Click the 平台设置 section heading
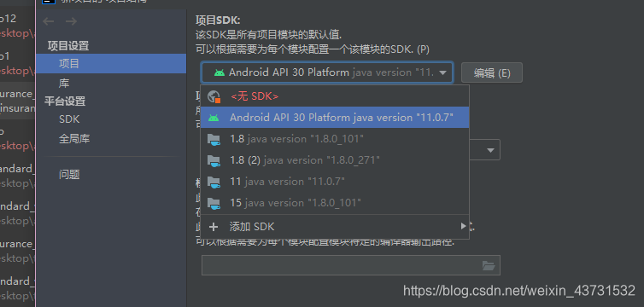Viewport: 644px width, 307px height. (65, 101)
